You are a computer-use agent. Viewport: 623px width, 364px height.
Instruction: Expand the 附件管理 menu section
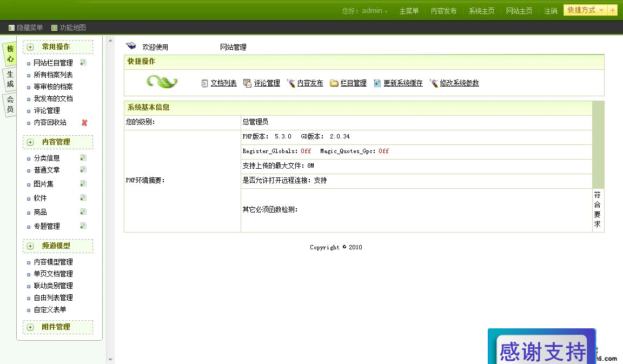(x=30, y=327)
